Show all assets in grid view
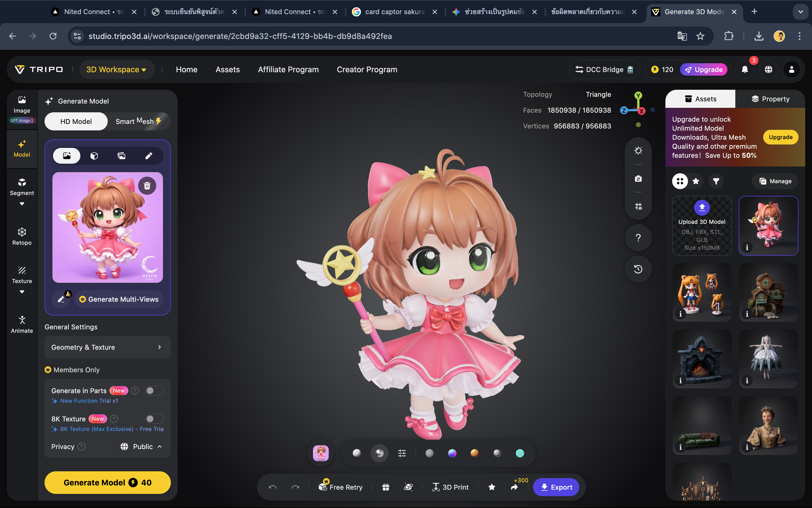This screenshot has width=812, height=508. click(x=680, y=181)
